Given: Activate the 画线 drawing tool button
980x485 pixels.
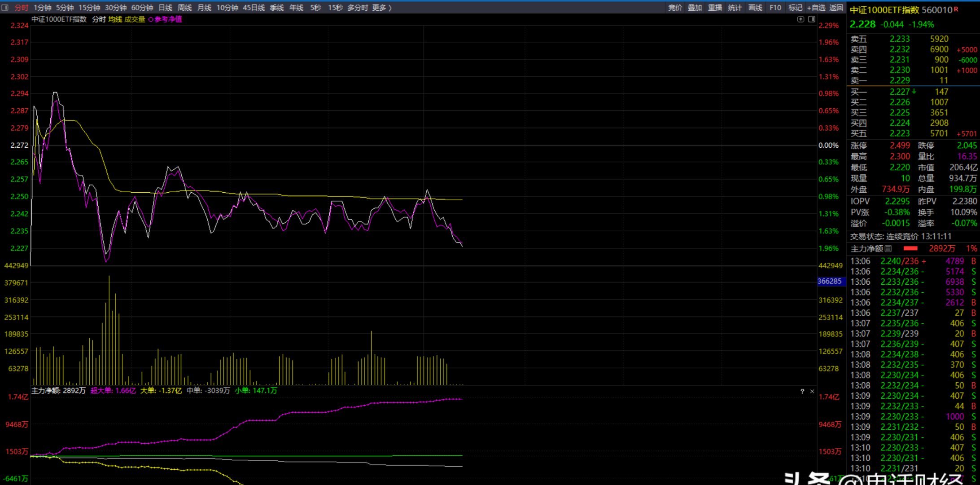Looking at the screenshot, I should (x=756, y=8).
